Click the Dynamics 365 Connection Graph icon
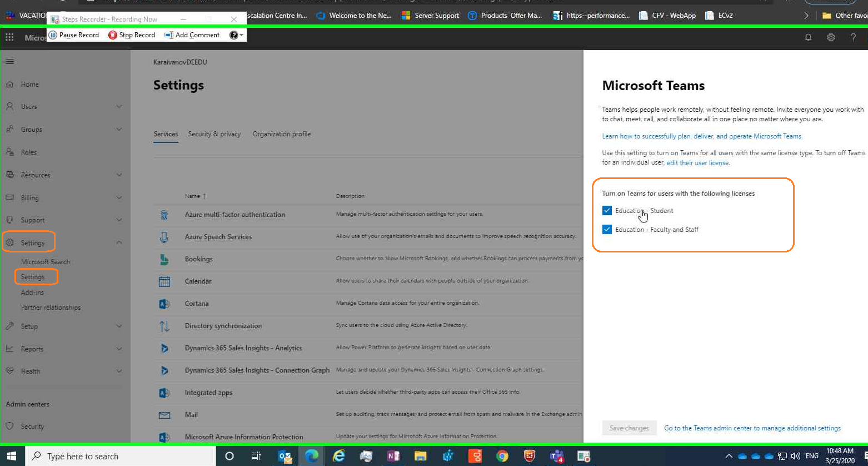Image resolution: width=868 pixels, height=466 pixels. pyautogui.click(x=164, y=370)
